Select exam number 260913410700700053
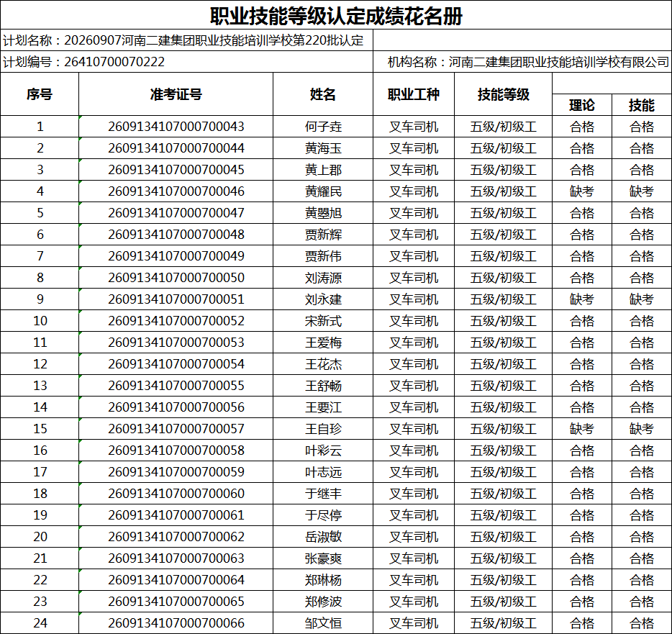The height and width of the screenshot is (634, 672). click(x=176, y=342)
